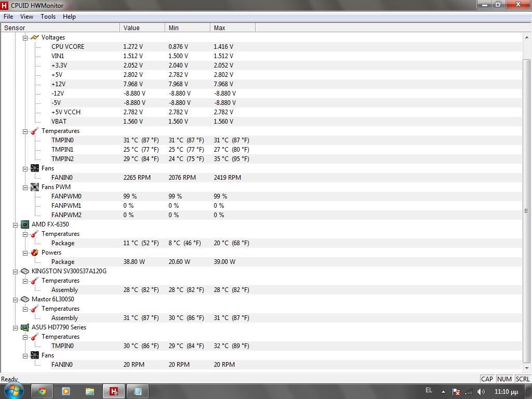Click the Powers flame icon
This screenshot has height=399, width=532.
point(35,252)
